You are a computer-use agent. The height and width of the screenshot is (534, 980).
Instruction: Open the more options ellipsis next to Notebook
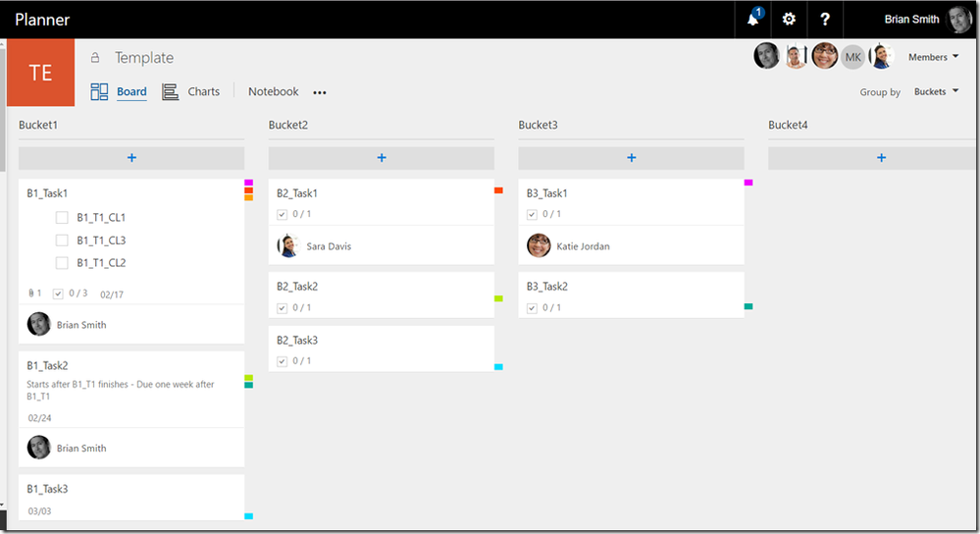click(x=320, y=92)
